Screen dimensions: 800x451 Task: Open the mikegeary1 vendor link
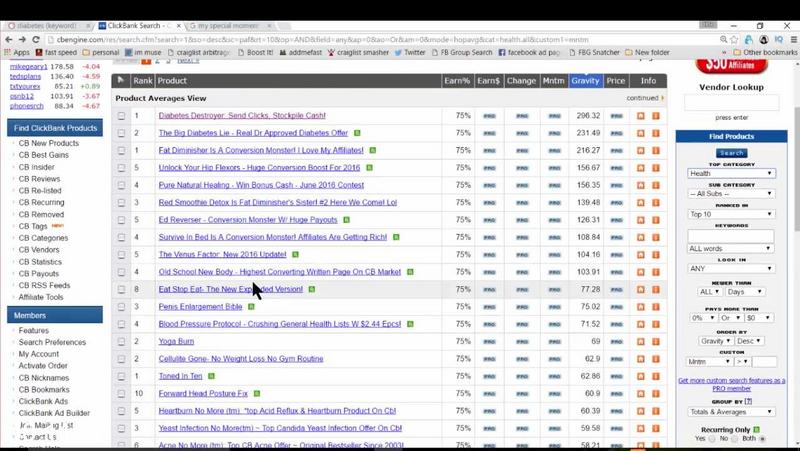pos(29,66)
